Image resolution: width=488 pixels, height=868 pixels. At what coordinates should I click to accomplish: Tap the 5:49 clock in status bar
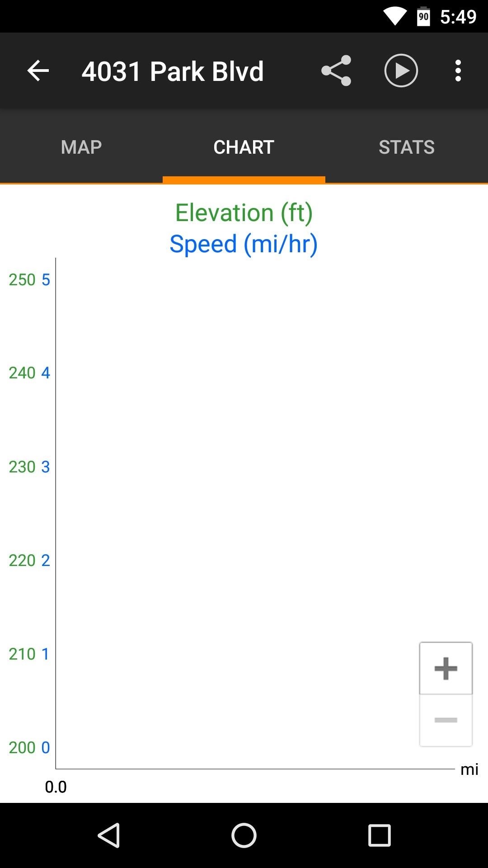point(458,17)
